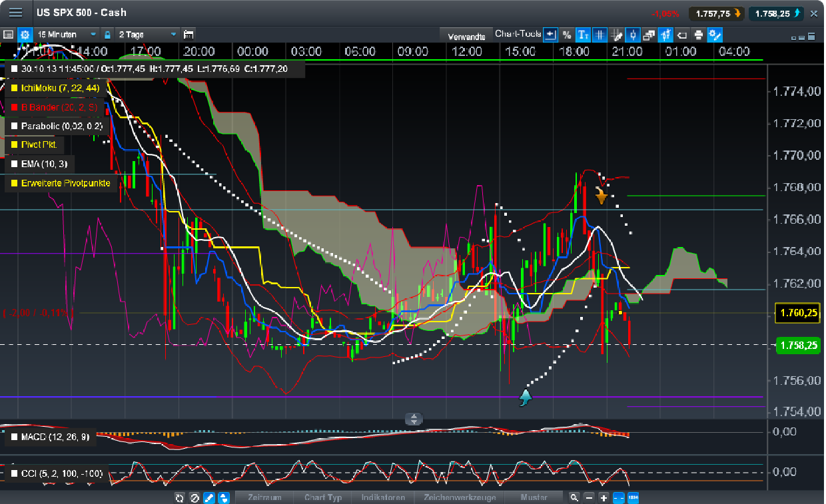Click the blue chart settings gear icon

[25, 35]
